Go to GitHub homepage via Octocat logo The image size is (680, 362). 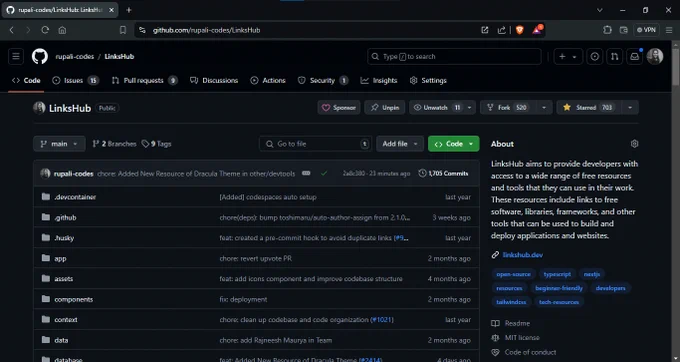pyautogui.click(x=40, y=56)
